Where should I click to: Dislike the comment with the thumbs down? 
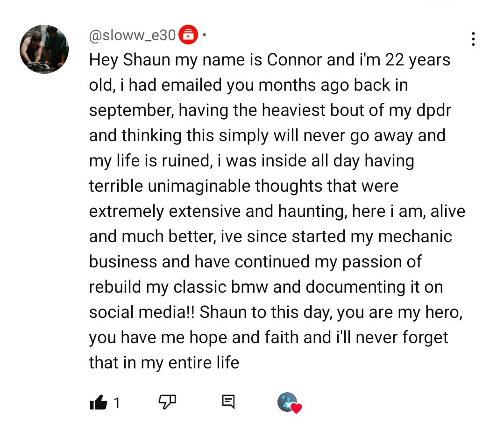click(167, 401)
